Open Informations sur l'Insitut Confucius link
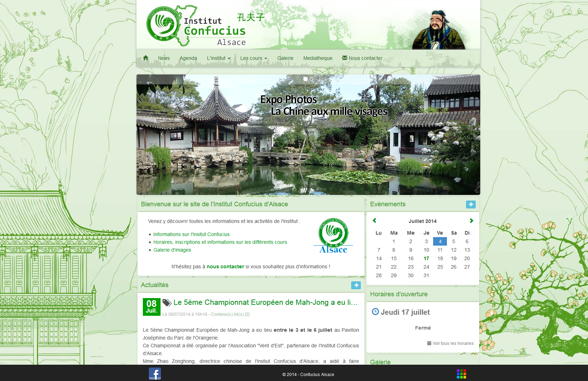This screenshot has height=381, width=588. coord(191,234)
